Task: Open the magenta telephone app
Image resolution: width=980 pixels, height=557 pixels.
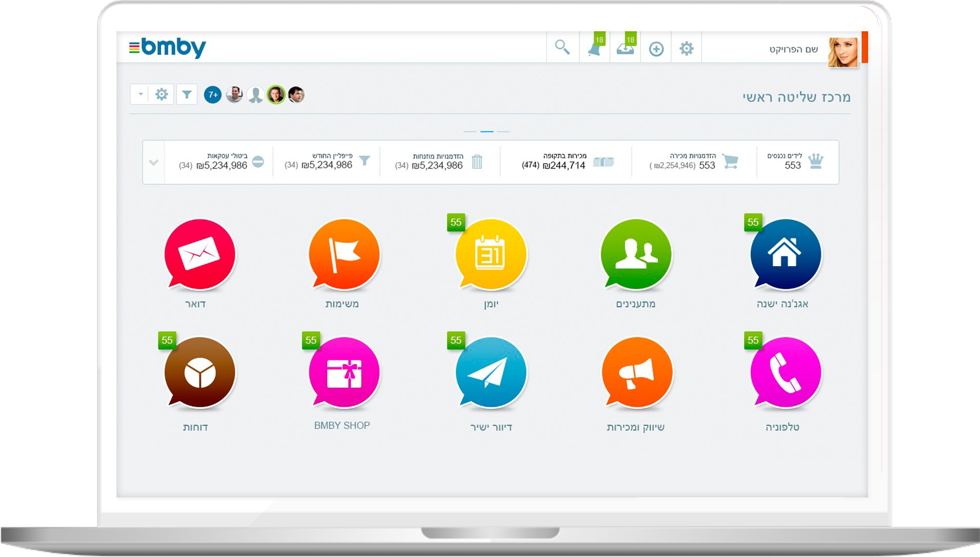Action: 786,373
